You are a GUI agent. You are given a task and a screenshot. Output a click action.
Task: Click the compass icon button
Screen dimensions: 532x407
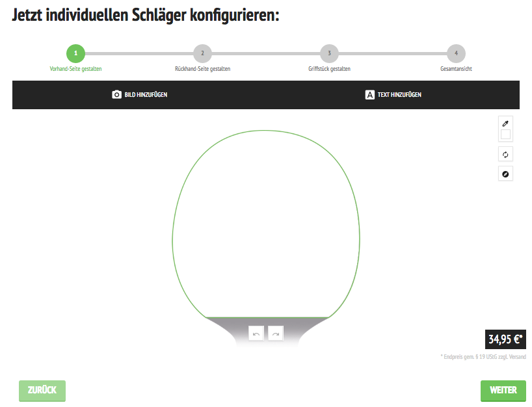505,174
